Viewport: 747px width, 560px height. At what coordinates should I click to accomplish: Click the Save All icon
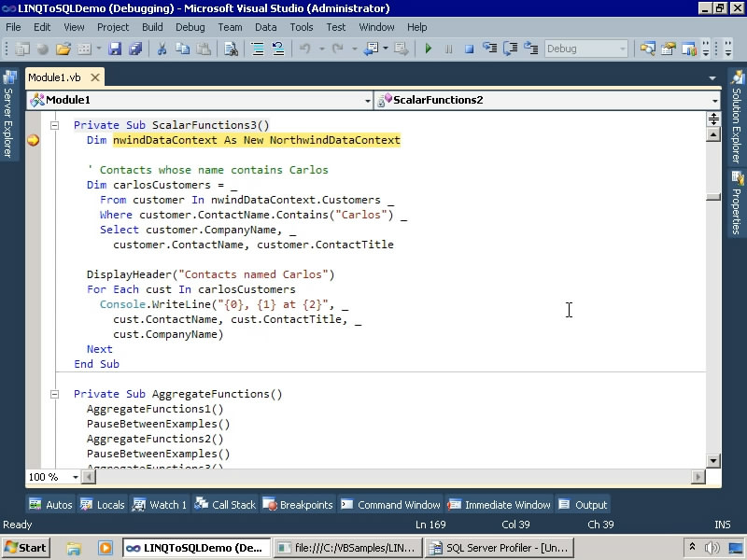coord(135,49)
